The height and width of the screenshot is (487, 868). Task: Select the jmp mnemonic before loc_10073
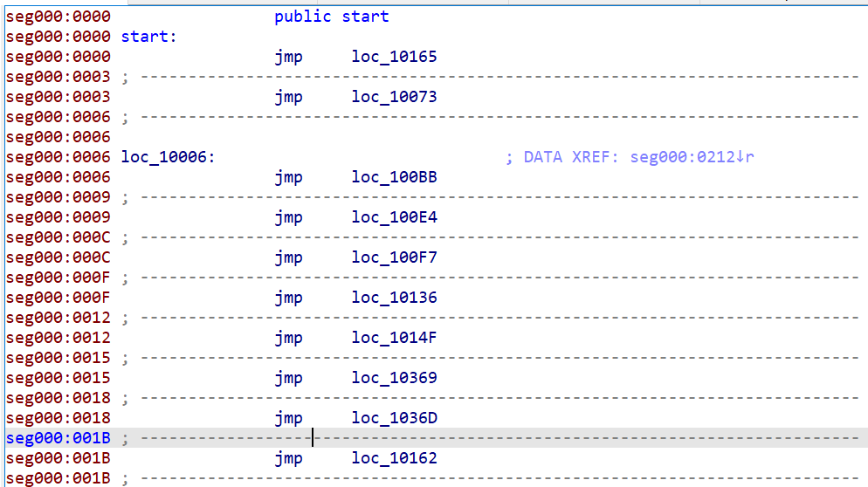tap(288, 97)
